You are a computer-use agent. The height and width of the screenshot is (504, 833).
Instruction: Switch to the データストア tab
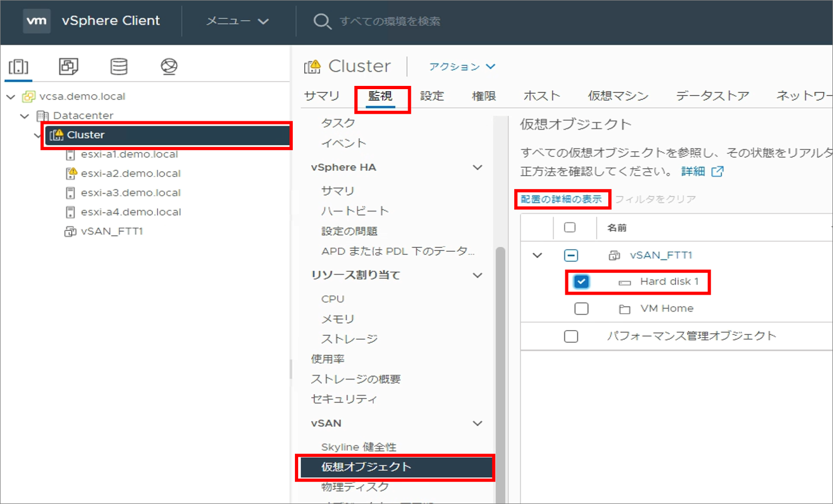[x=712, y=96]
